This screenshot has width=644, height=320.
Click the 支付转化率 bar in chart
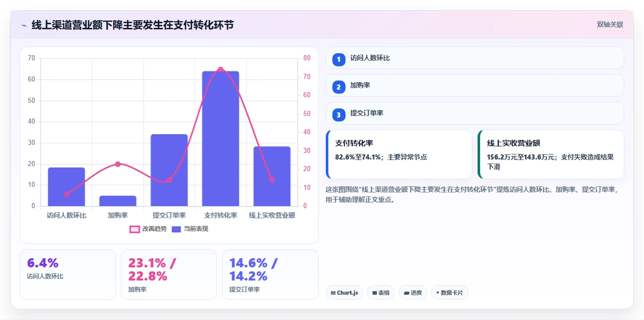pyautogui.click(x=221, y=139)
